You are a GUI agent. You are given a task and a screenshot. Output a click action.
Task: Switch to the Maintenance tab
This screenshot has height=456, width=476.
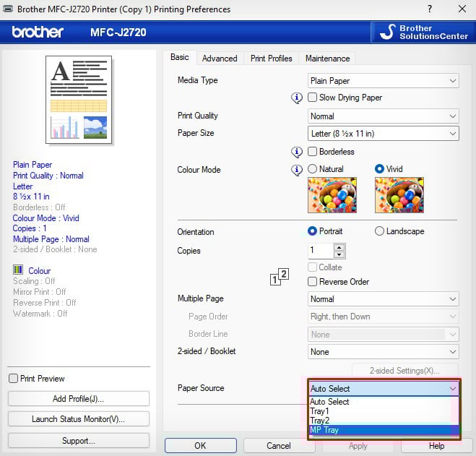click(x=327, y=59)
